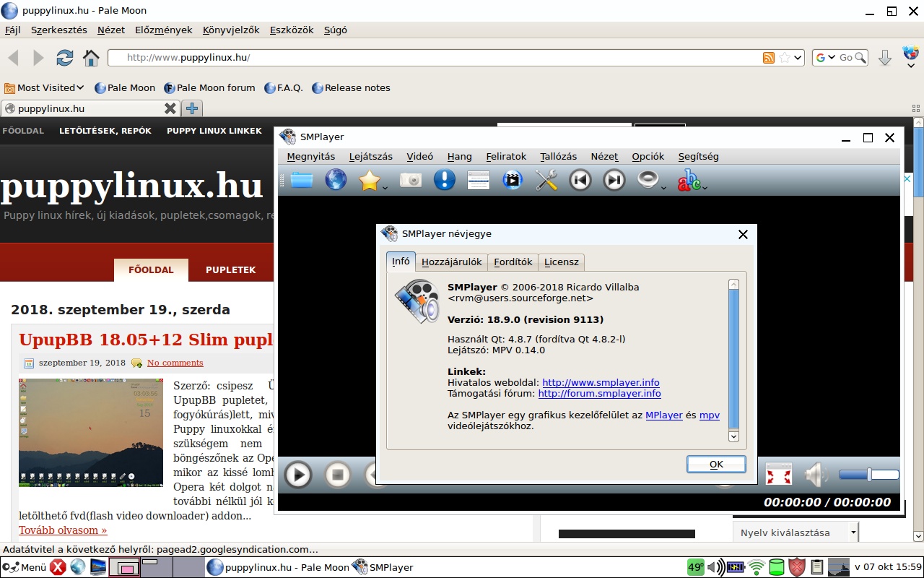The height and width of the screenshot is (578, 924).
Task: Click the subtitle abc icon in toolbar
Action: tap(688, 180)
